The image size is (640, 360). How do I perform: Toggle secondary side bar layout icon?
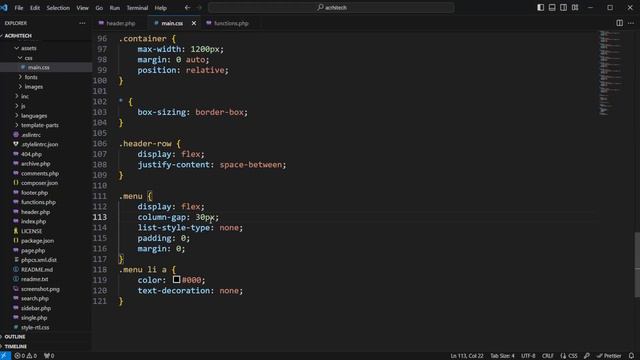tap(563, 7)
